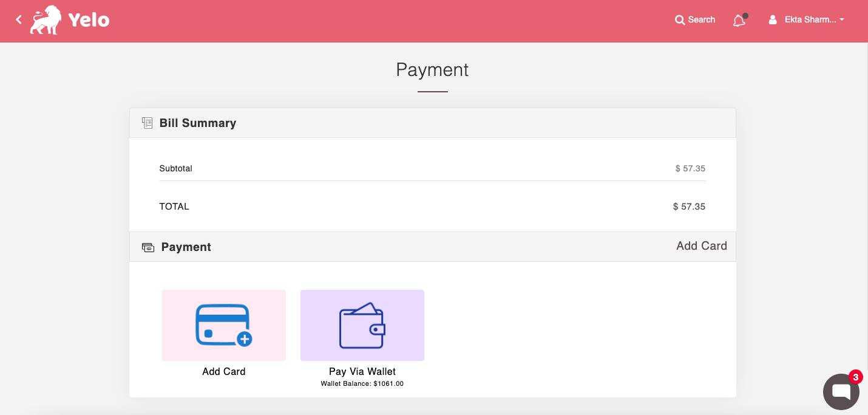
Task: Click the TOTAL amount $ 57.35
Action: click(689, 207)
